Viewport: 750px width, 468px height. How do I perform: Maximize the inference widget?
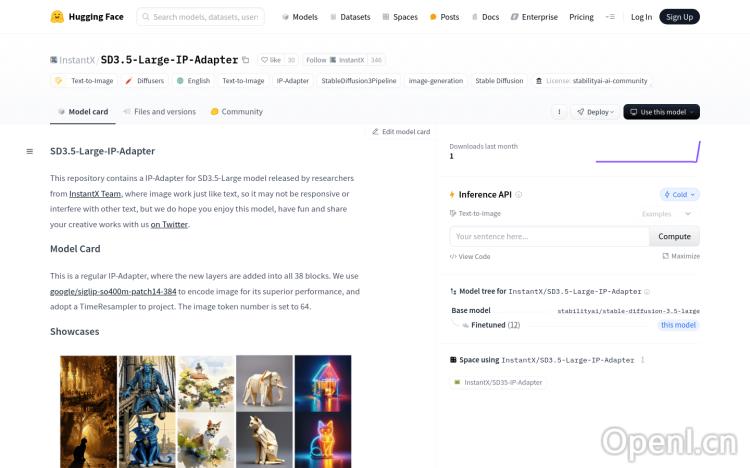point(681,256)
